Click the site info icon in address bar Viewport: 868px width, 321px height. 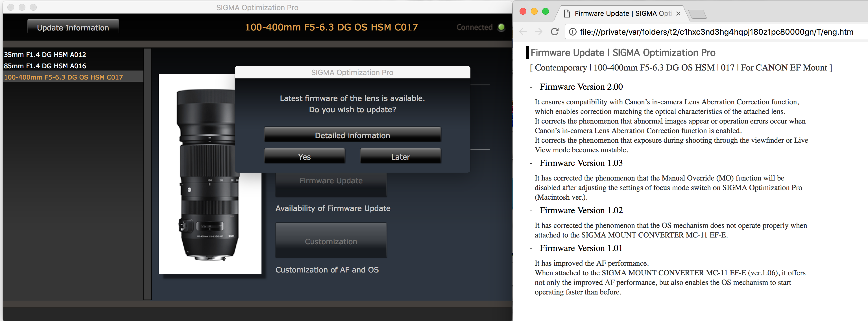coord(572,32)
